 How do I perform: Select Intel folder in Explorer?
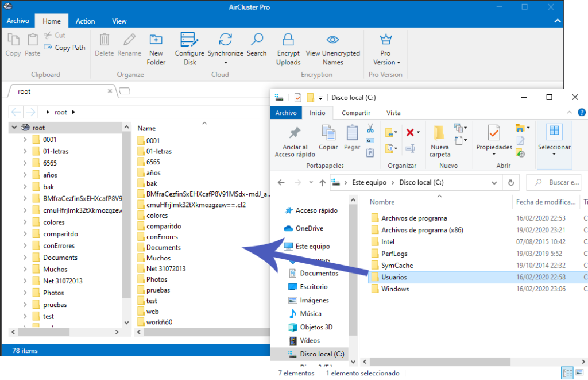point(388,242)
